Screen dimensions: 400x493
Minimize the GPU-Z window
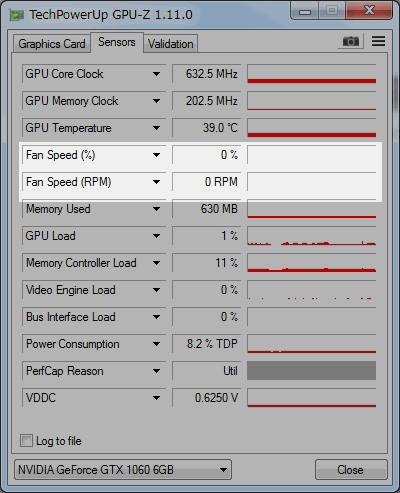click(x=305, y=11)
